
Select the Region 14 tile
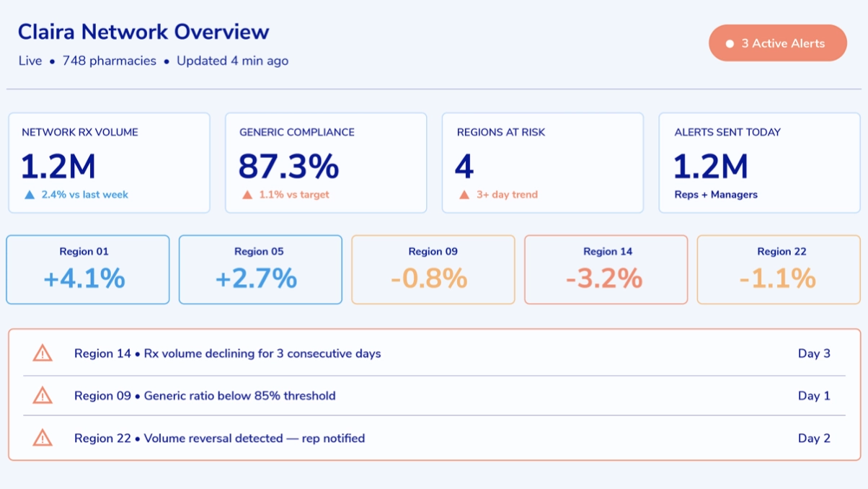click(606, 270)
